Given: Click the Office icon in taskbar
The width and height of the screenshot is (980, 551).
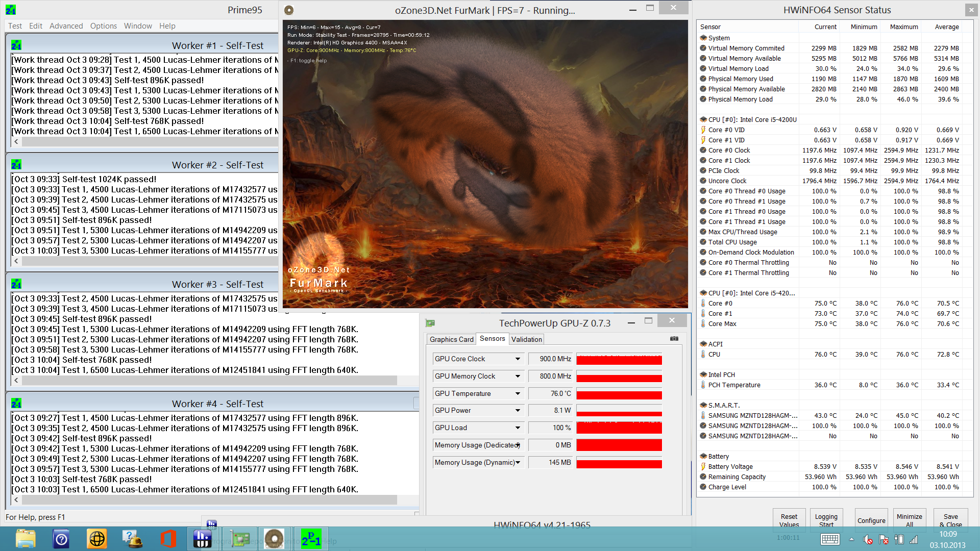Looking at the screenshot, I should click(168, 539).
